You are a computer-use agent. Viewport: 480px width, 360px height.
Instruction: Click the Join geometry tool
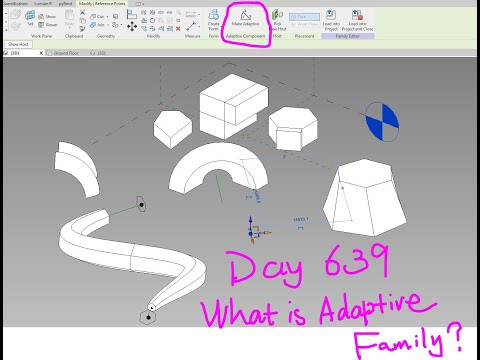click(97, 25)
